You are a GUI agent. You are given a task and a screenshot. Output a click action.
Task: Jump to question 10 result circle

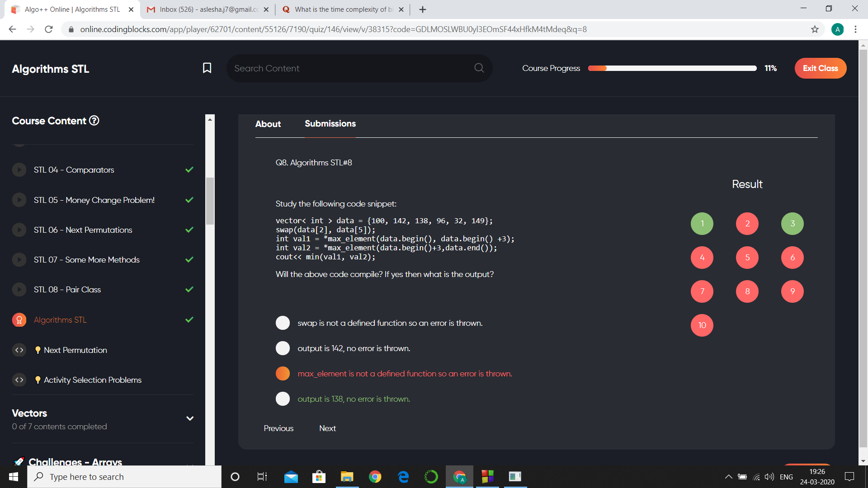coord(702,325)
